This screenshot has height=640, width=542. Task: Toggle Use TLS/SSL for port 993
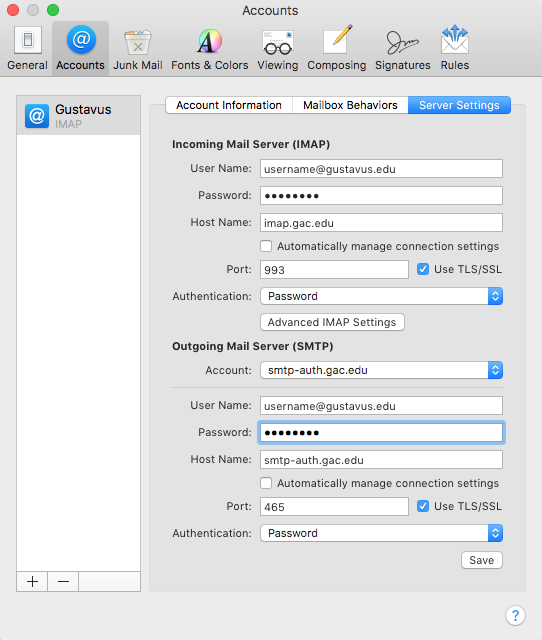[423, 269]
